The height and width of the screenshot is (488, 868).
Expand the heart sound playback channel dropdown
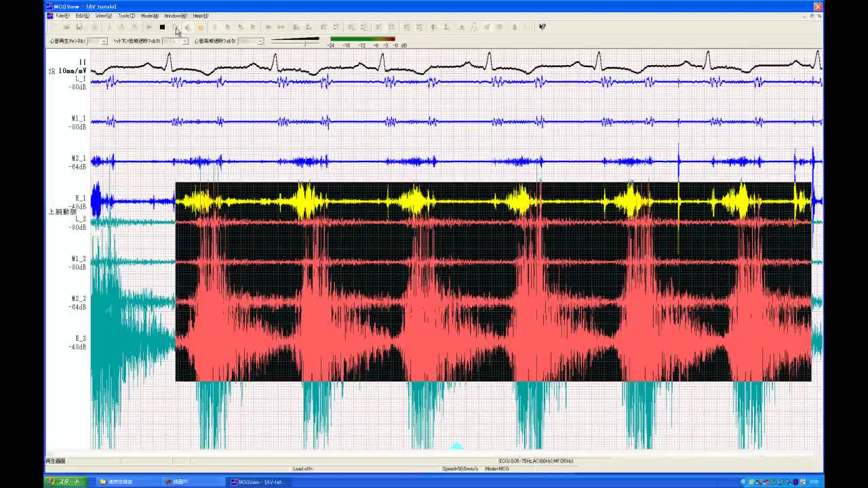pos(104,41)
